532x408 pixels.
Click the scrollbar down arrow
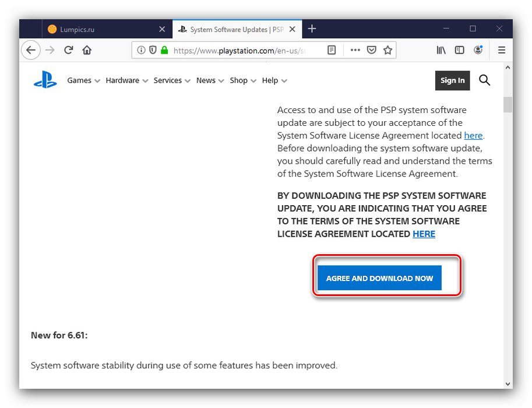pyautogui.click(x=508, y=384)
